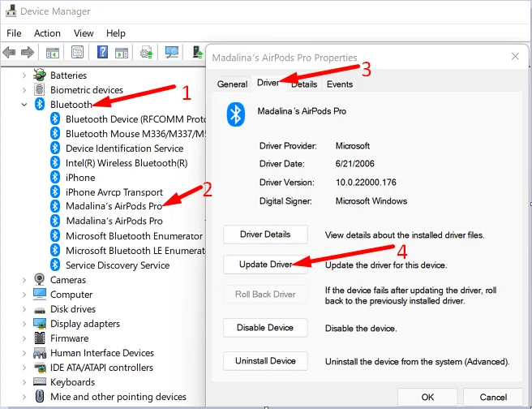Click the Properties toolbar icon
Viewport: 532px width, 409px height.
click(x=77, y=52)
